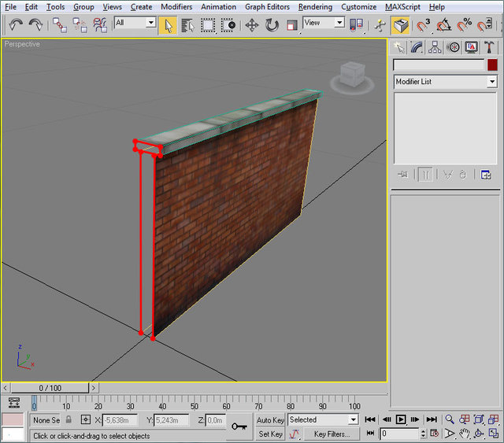
Task: Open the Modifiers menu
Action: (x=176, y=7)
